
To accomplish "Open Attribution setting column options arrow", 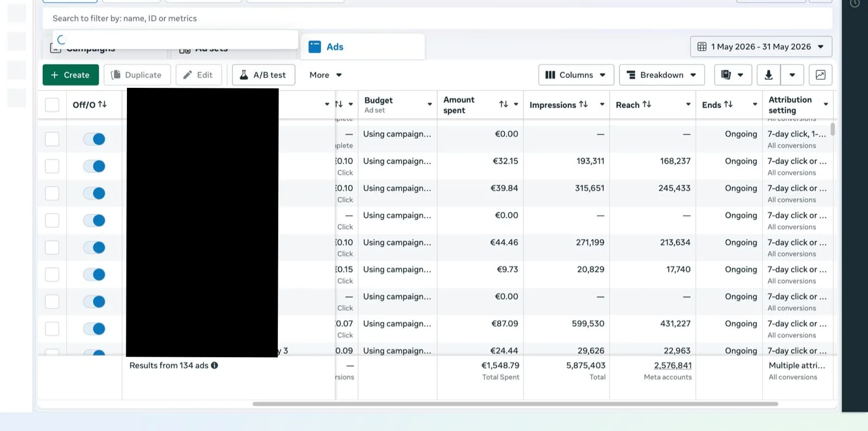I will [826, 104].
